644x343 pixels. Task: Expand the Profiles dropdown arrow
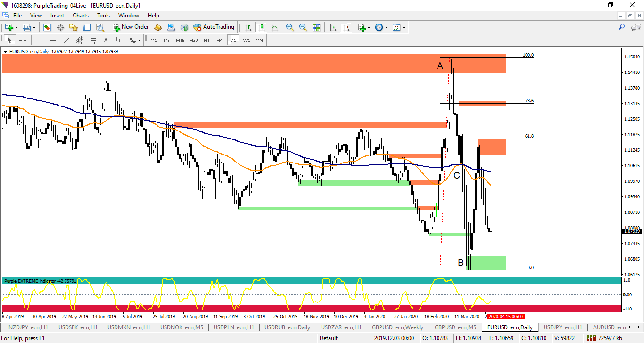point(34,27)
